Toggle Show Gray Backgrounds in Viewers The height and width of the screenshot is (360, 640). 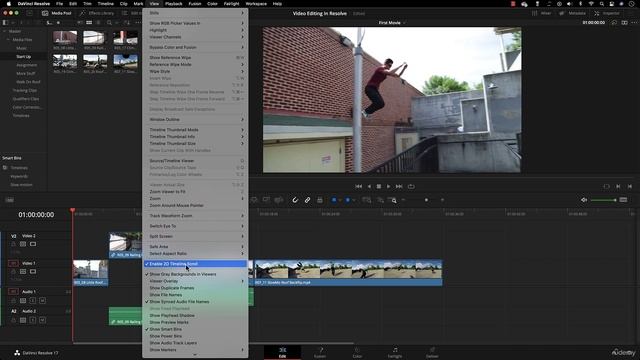(x=195, y=274)
